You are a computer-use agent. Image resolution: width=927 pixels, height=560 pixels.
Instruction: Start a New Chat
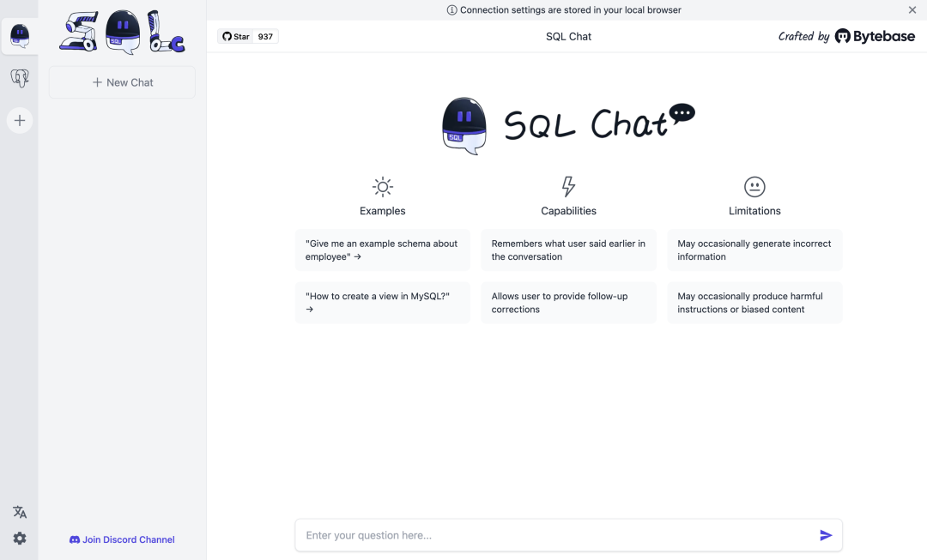tap(123, 82)
